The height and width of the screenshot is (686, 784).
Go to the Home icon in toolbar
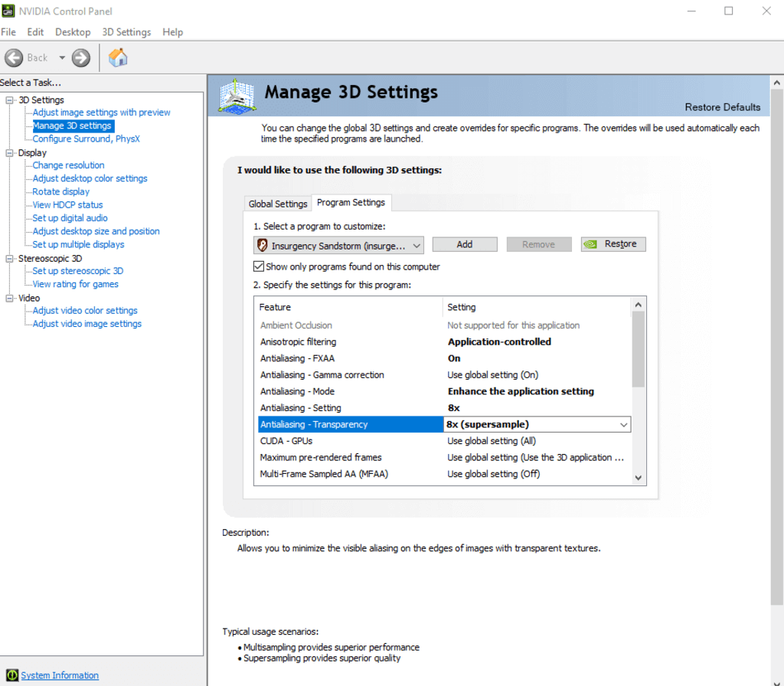click(x=119, y=57)
